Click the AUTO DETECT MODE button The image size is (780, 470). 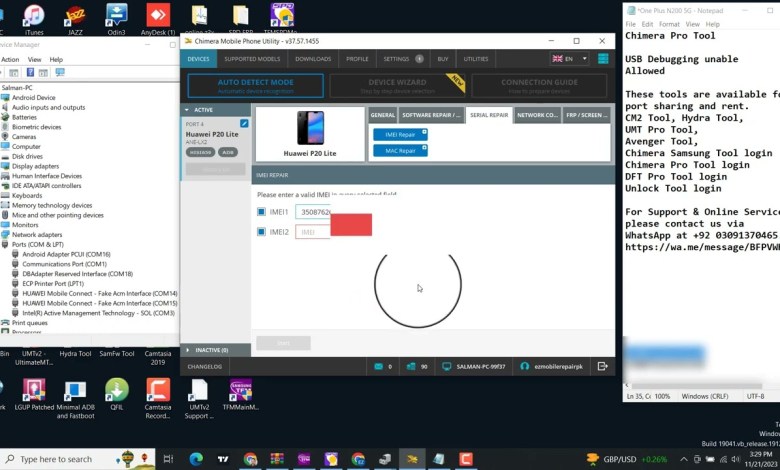pyautogui.click(x=256, y=86)
